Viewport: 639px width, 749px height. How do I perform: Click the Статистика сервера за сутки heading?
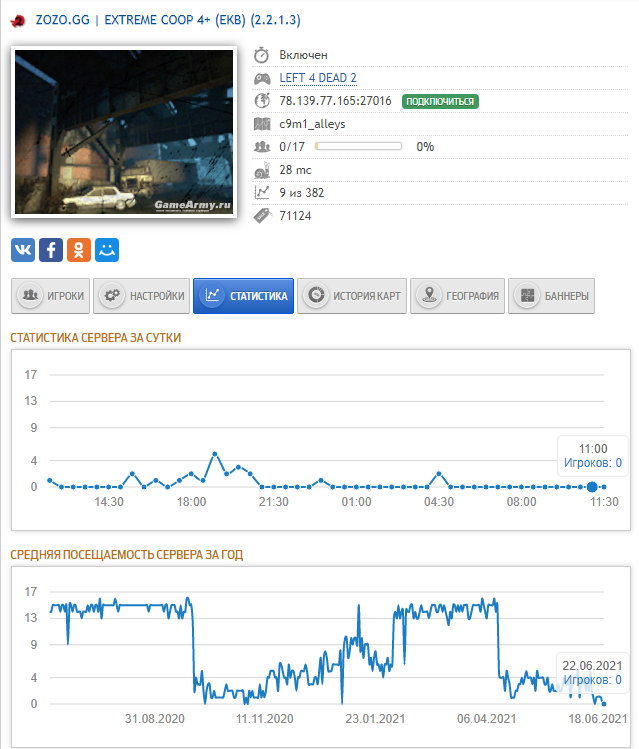pos(96,338)
